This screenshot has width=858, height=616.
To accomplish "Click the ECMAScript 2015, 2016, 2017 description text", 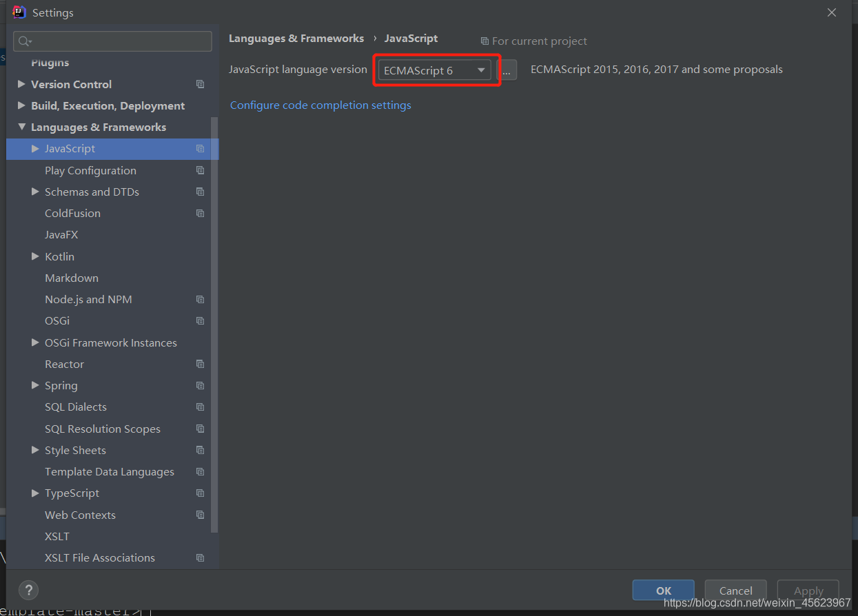I will (x=657, y=70).
